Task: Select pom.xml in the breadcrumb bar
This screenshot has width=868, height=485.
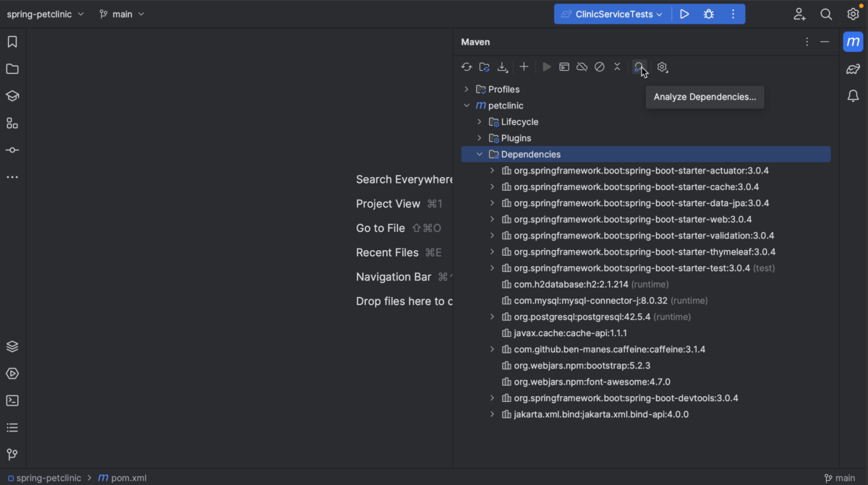Action: pos(128,478)
